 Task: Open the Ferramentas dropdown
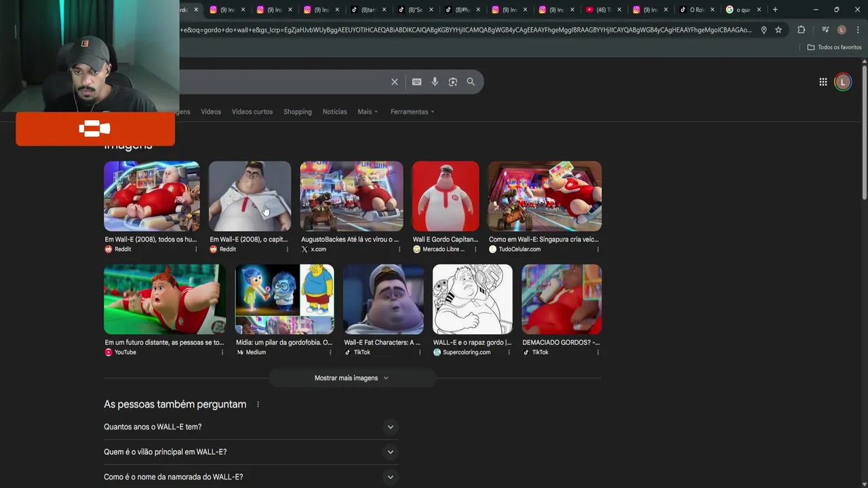click(412, 112)
